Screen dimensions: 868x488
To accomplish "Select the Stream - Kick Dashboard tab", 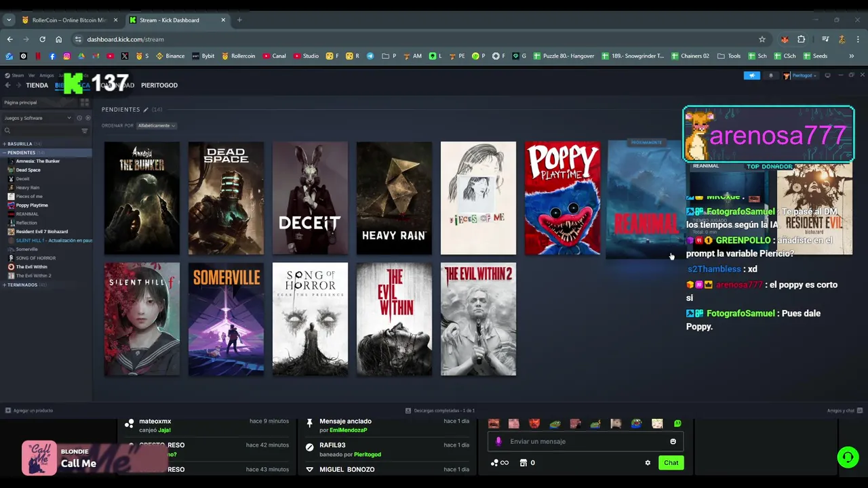I will tap(178, 20).
